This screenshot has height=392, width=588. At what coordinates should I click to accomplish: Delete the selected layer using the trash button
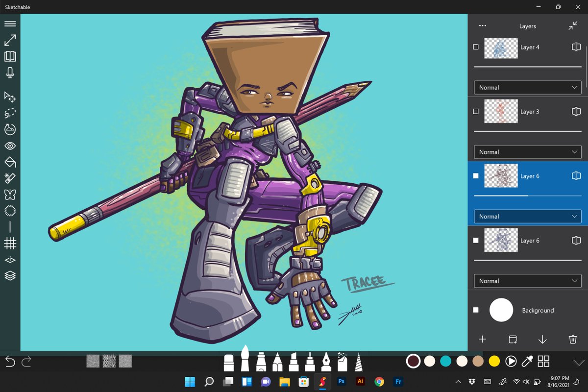tap(572, 339)
